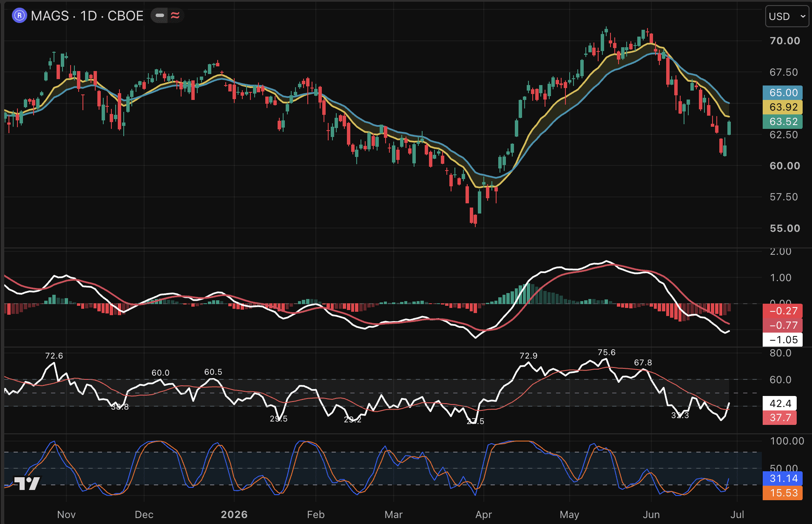Click 80.0 on the RSI scale
This screenshot has height=524, width=812.
[781, 353]
